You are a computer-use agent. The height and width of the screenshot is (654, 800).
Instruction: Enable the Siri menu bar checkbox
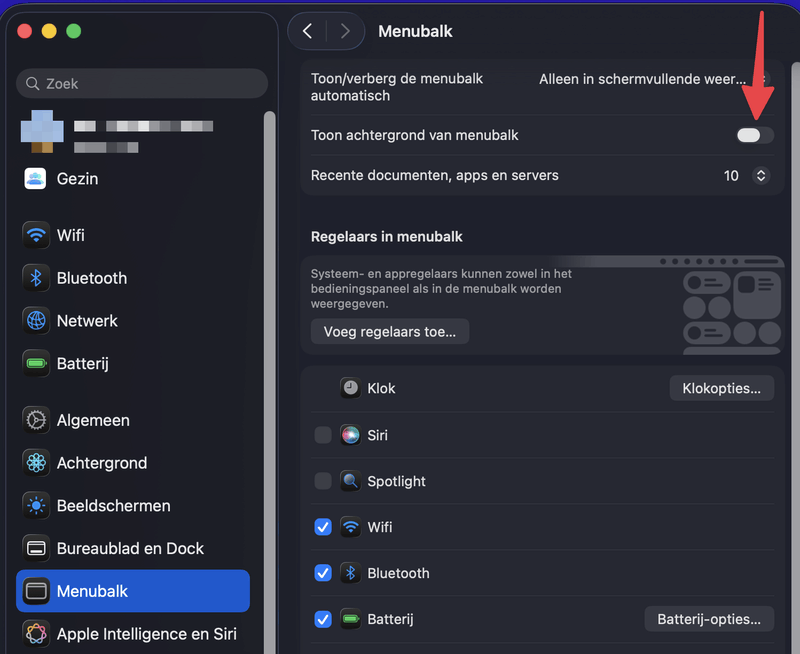click(323, 435)
